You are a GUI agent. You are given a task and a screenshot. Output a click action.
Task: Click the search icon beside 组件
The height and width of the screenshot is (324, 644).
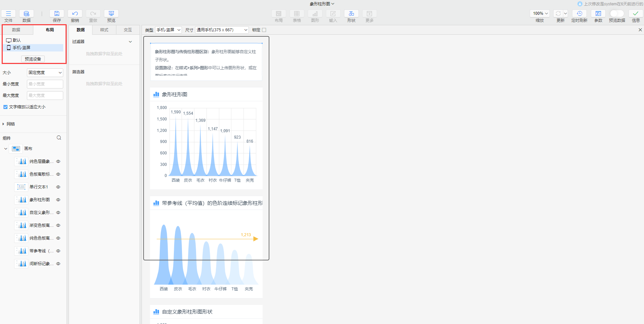[59, 138]
